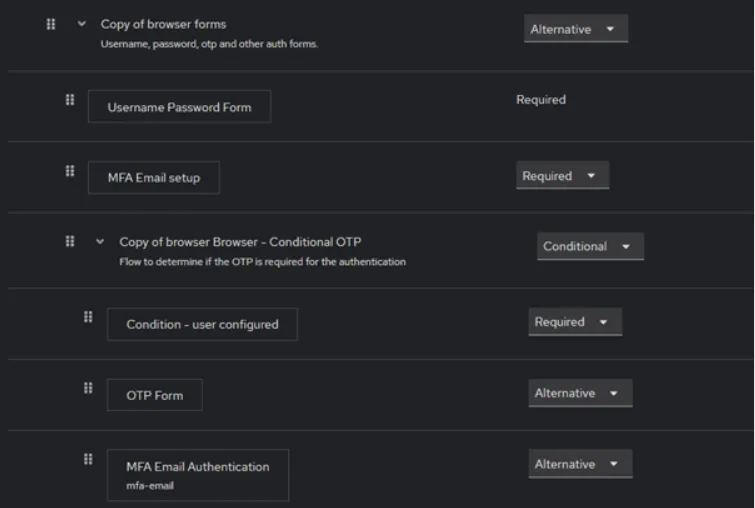Collapse the Copy of browser forms flow
755x508 pixels.
pyautogui.click(x=81, y=24)
